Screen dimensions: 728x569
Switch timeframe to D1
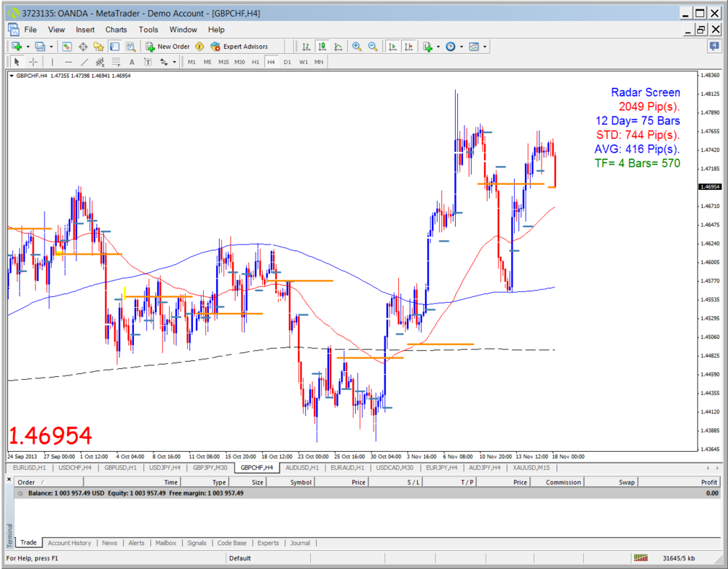(x=288, y=62)
